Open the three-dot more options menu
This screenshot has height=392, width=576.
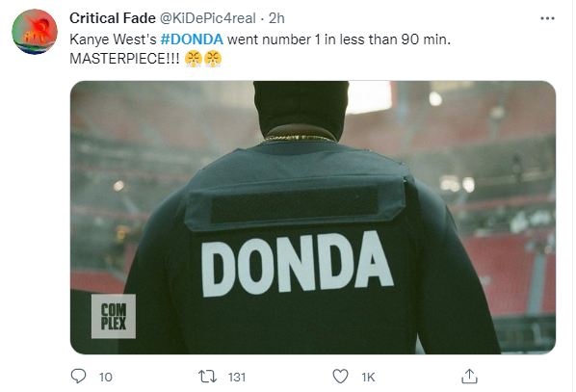point(547,18)
